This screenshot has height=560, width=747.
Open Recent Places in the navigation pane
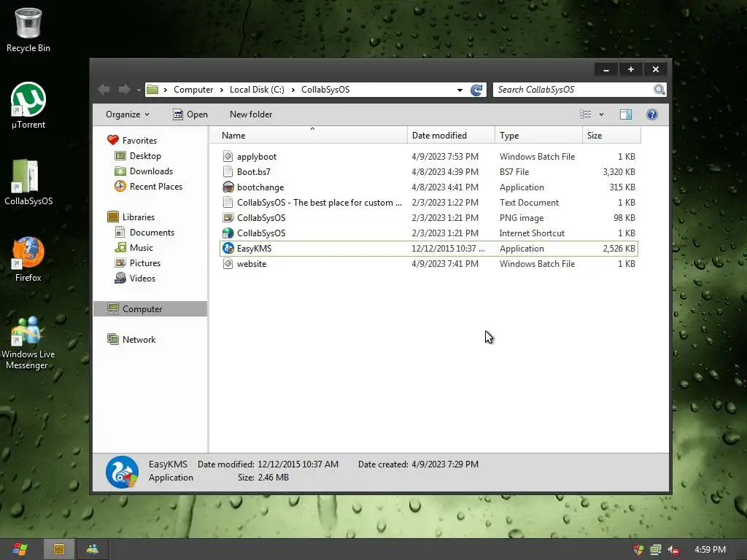pyautogui.click(x=149, y=186)
